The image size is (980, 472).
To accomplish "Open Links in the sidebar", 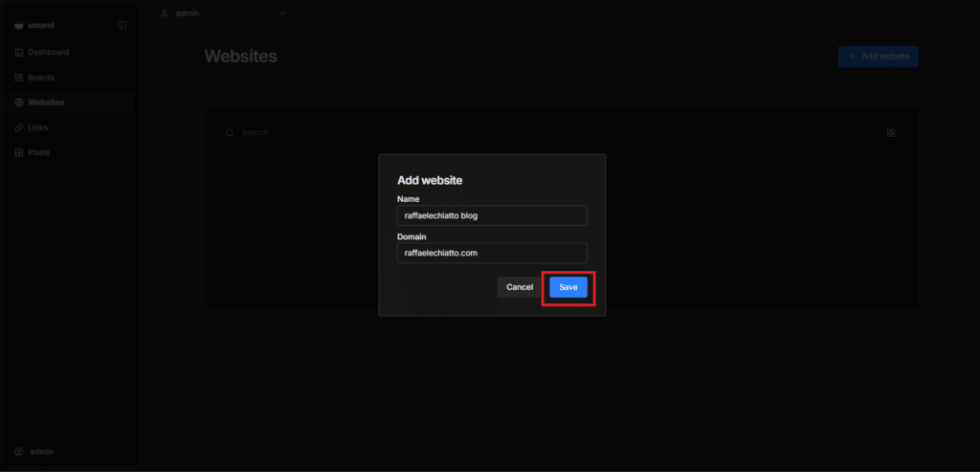I will pos(71,127).
